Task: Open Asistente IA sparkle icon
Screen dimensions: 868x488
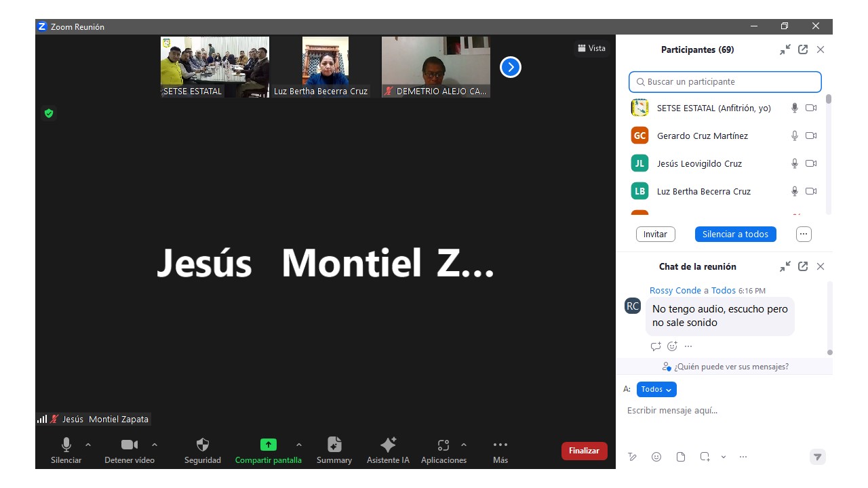Action: click(388, 445)
